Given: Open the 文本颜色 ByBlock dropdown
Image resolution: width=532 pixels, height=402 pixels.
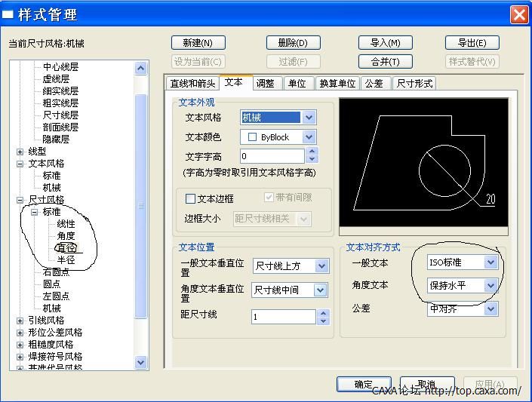Looking at the screenshot, I should [x=278, y=137].
